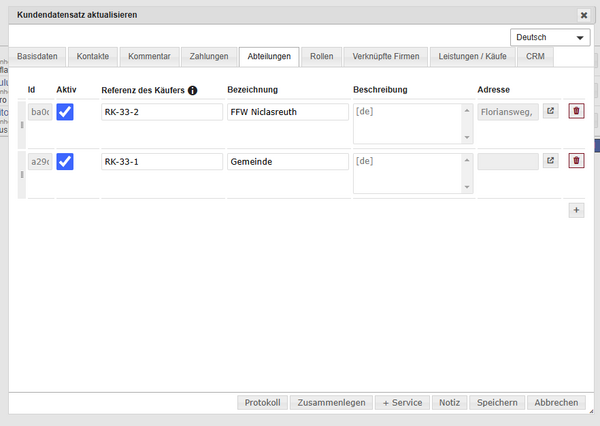Screen dimensions: 600x426
Task: Close the Kundendatensatz aktualisieren dialog
Action: click(584, 15)
